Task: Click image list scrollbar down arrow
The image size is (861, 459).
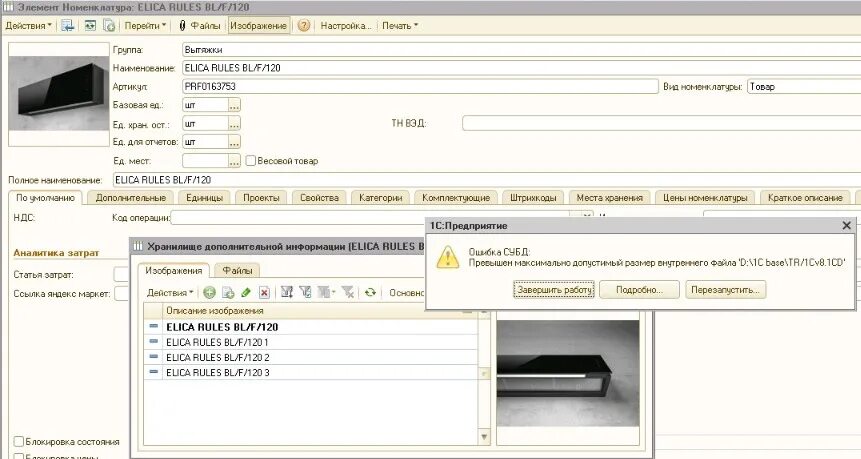Action: (484, 437)
